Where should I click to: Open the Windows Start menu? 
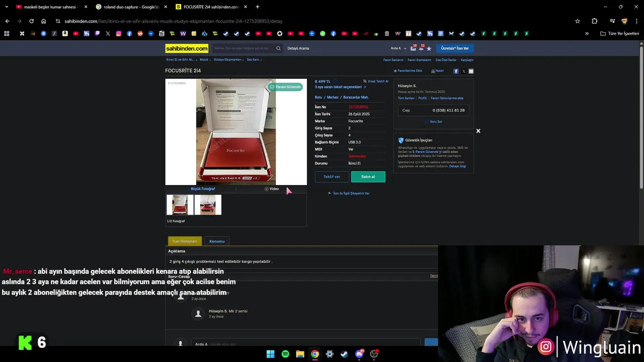(270, 354)
